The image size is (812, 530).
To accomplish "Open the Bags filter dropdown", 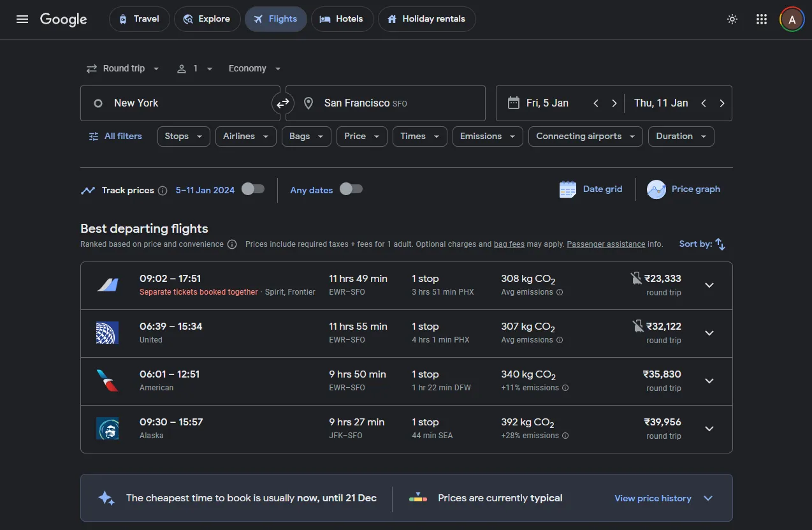I will 307,136.
